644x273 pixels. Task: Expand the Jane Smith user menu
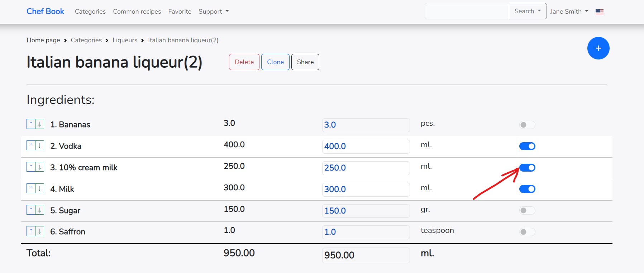pyautogui.click(x=569, y=11)
